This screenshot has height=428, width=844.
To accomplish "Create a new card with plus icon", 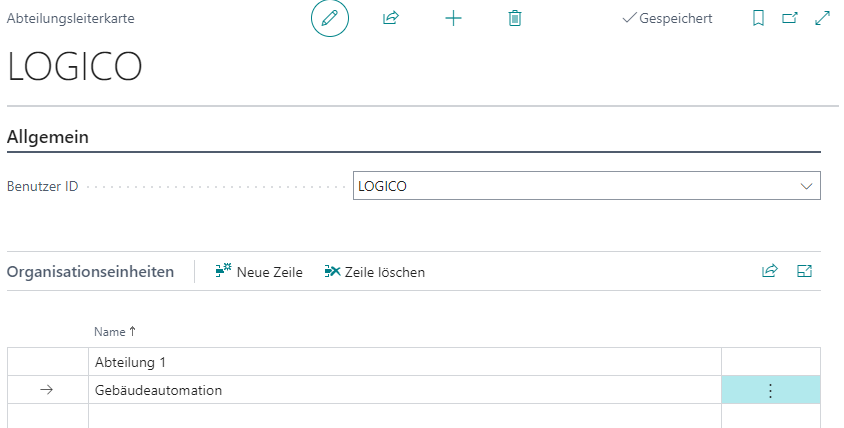I will click(x=453, y=18).
